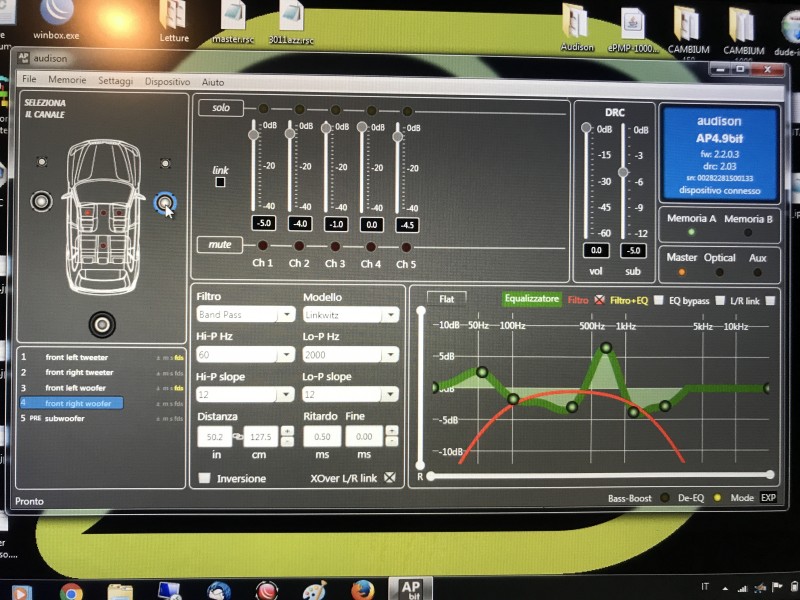Viewport: 800px width, 600px height.
Task: Mute channel Ch 2
Action: [x=299, y=246]
